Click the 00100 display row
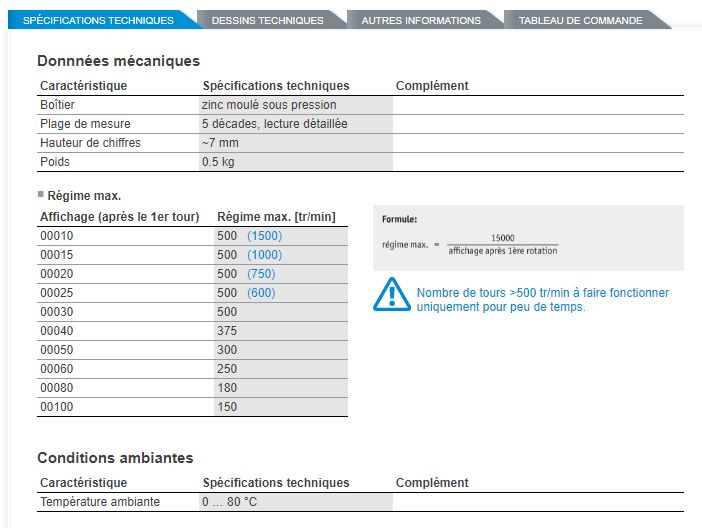 click(58, 407)
